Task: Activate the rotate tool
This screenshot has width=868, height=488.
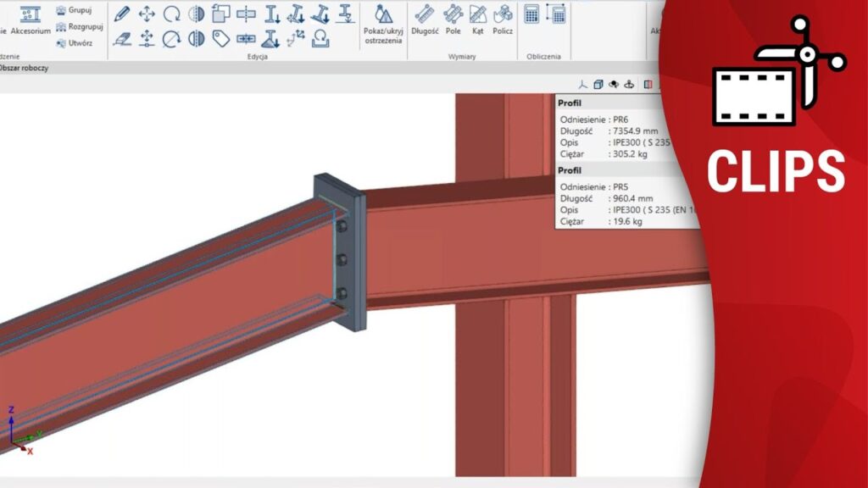Action: pos(171,14)
